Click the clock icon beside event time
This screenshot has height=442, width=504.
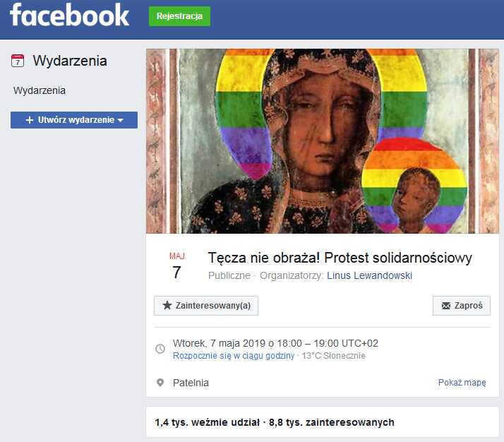[x=160, y=349]
